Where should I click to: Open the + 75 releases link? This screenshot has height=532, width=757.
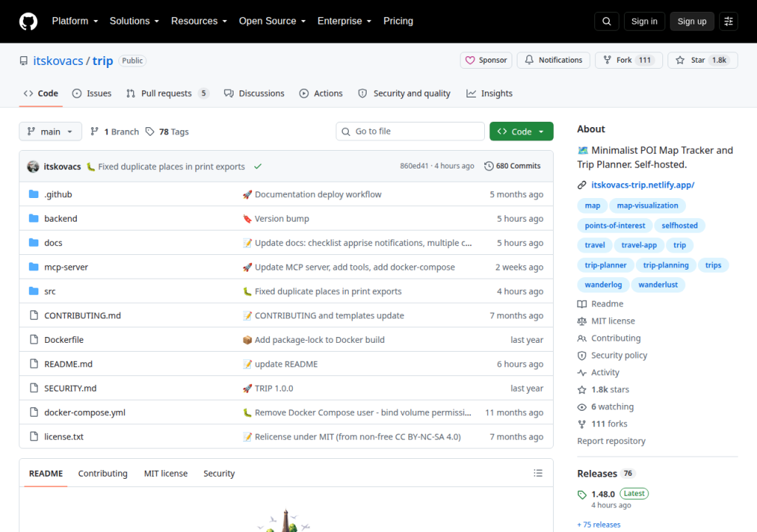[x=599, y=525]
